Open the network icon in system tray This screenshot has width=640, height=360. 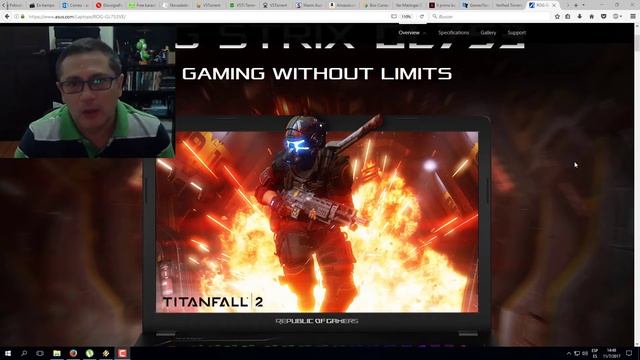click(577, 353)
